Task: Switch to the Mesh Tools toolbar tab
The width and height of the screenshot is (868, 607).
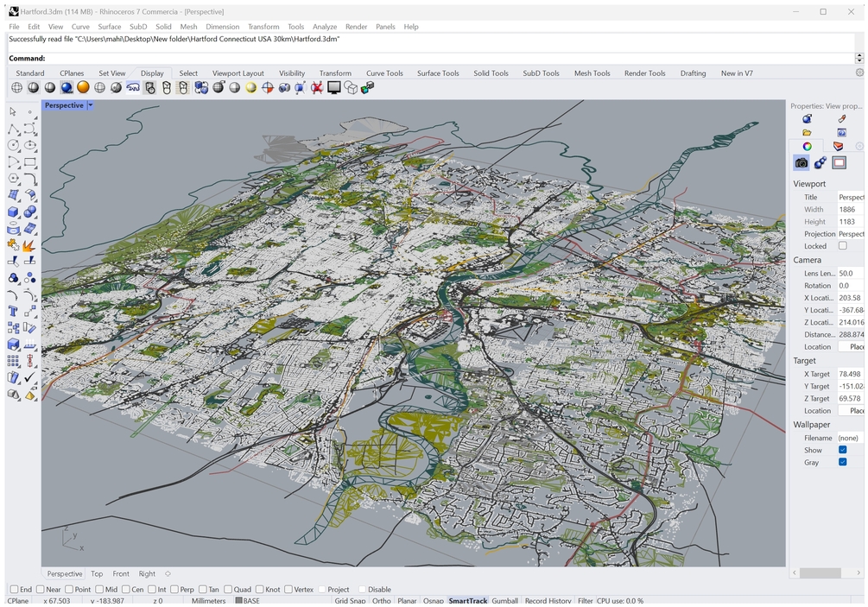Action: pos(592,73)
